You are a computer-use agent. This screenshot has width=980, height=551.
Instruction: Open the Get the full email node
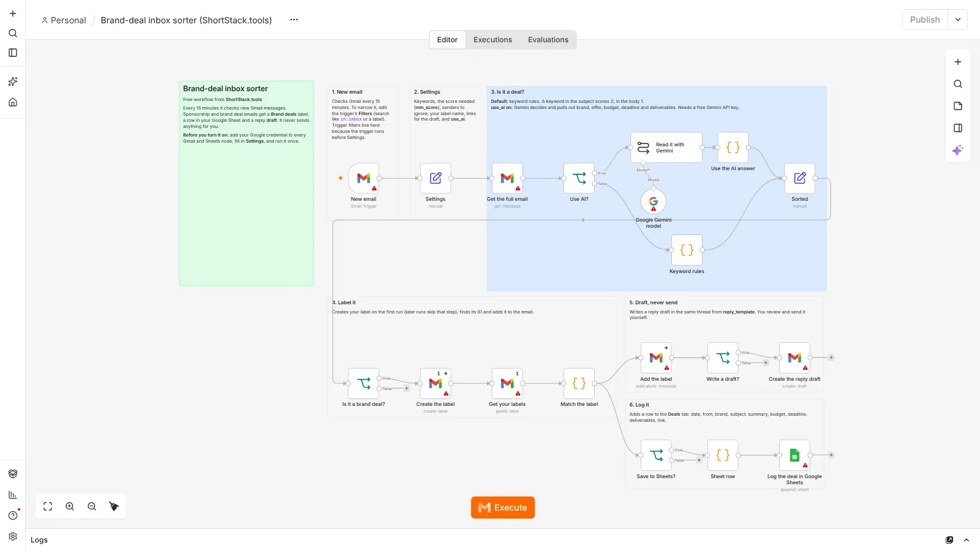click(x=507, y=178)
